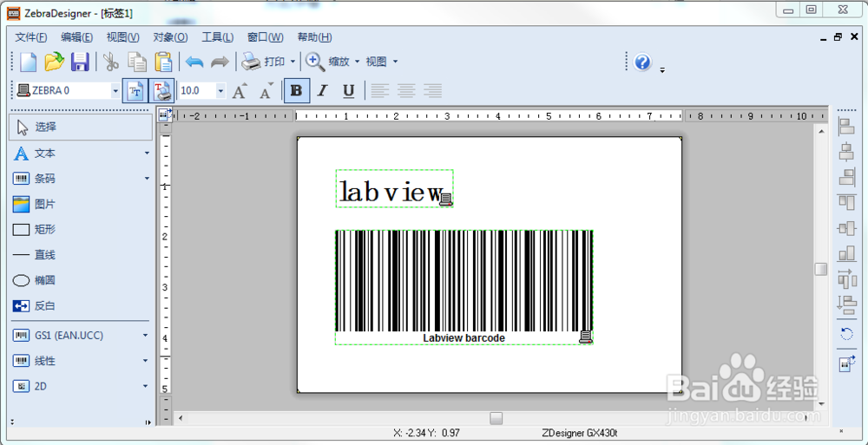Align objects bottom icon in right panel

click(847, 253)
